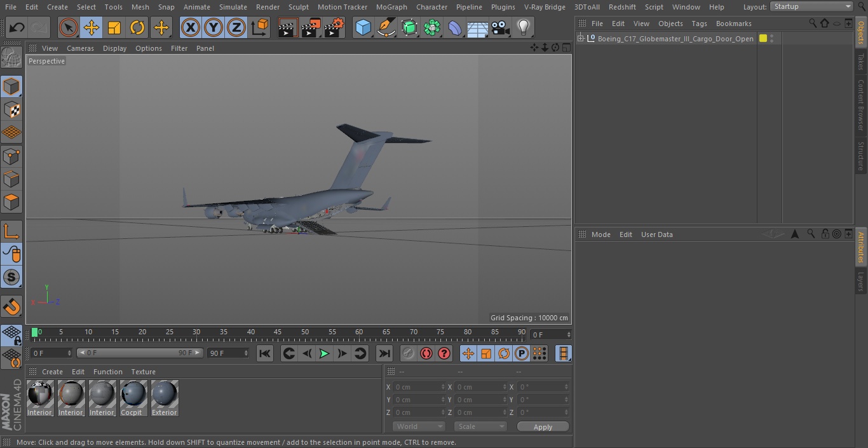Switch to Edges mode
This screenshot has width=868, height=448.
pyautogui.click(x=11, y=179)
